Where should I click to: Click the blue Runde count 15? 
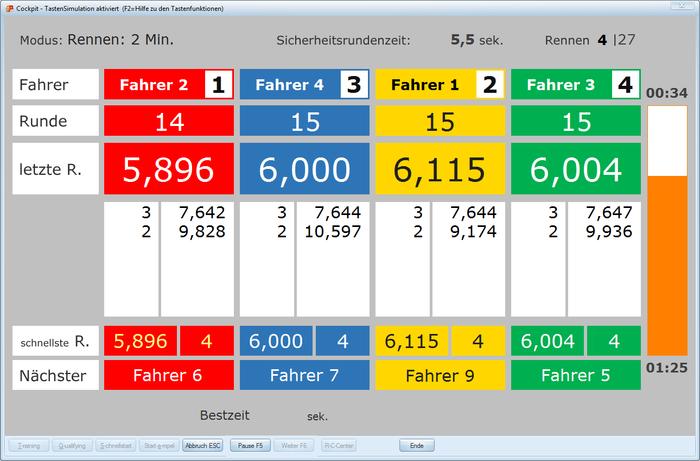304,122
